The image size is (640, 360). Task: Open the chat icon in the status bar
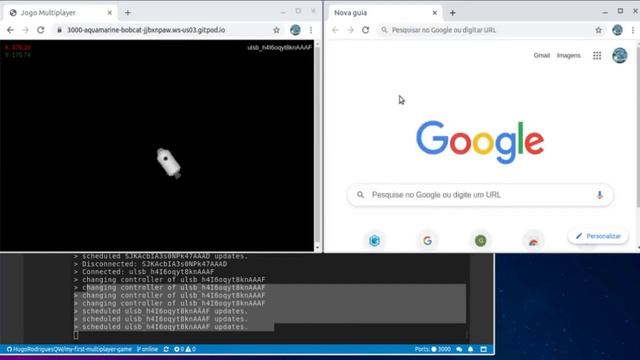[x=459, y=349]
